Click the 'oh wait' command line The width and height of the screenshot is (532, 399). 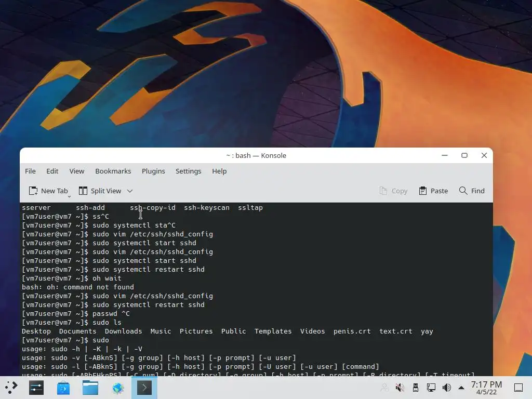pyautogui.click(x=72, y=278)
